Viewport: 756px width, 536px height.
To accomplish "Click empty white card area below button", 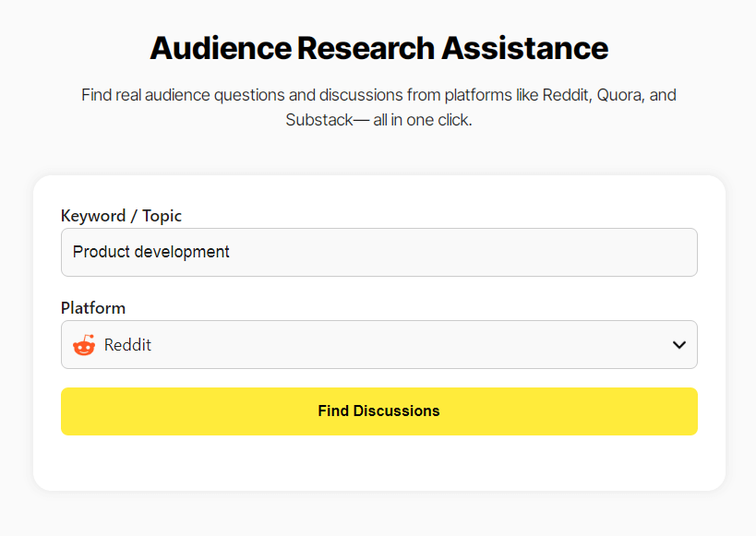I will tap(379, 463).
